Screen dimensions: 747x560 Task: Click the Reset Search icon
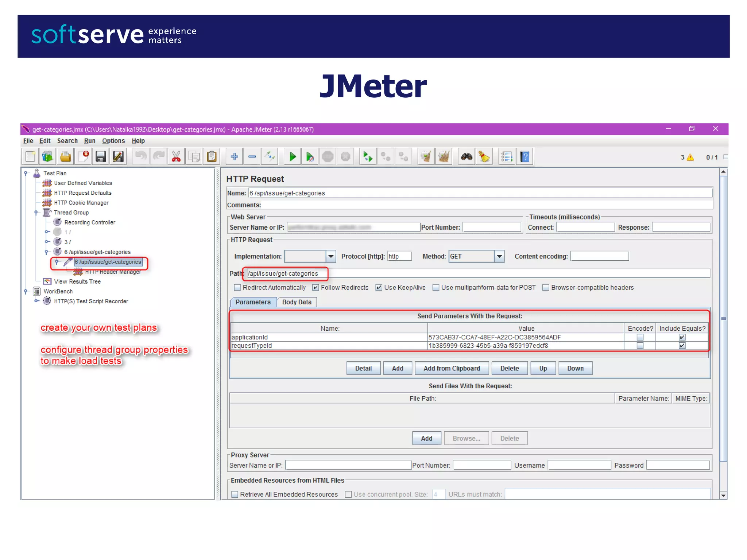pyautogui.click(x=484, y=157)
